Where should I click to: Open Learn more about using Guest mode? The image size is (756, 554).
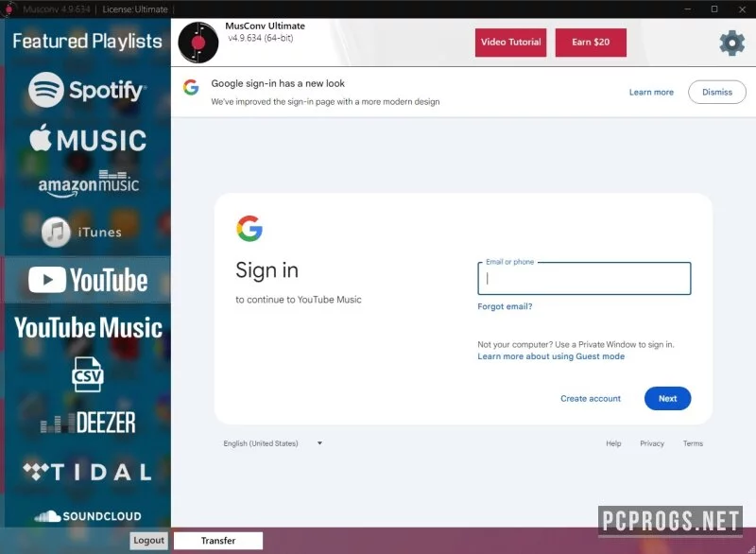tap(551, 356)
